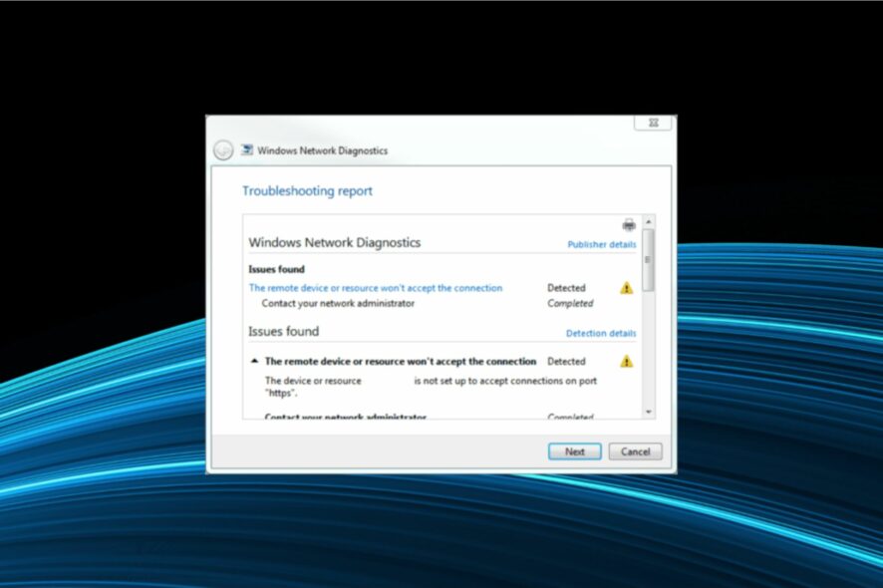Click the report's vertical scrollbar thumb
The width and height of the screenshot is (883, 588).
pyautogui.click(x=648, y=260)
